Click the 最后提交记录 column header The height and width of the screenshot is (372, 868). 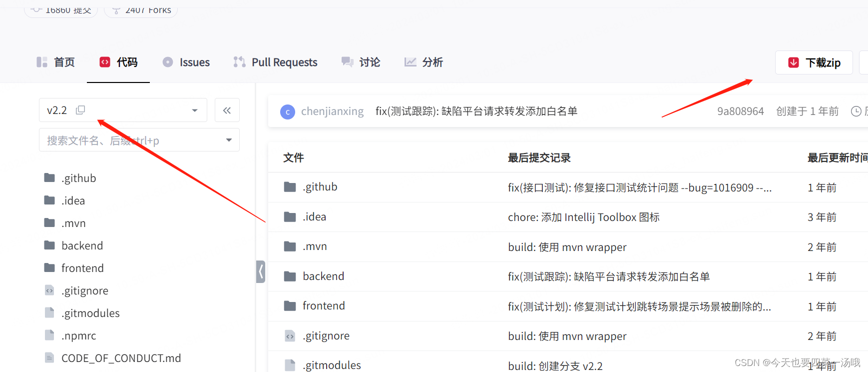[539, 157]
